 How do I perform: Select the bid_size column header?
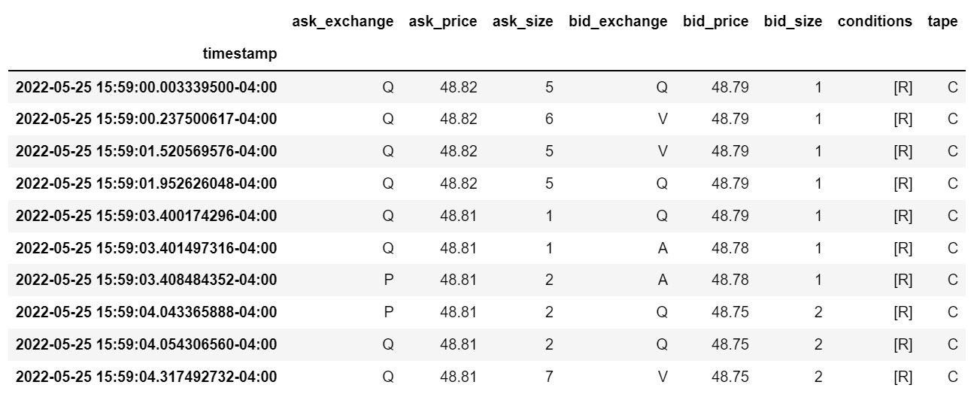(x=793, y=22)
